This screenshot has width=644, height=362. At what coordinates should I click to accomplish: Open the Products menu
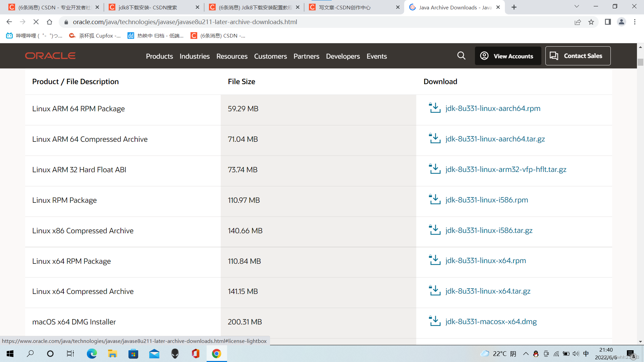(159, 56)
